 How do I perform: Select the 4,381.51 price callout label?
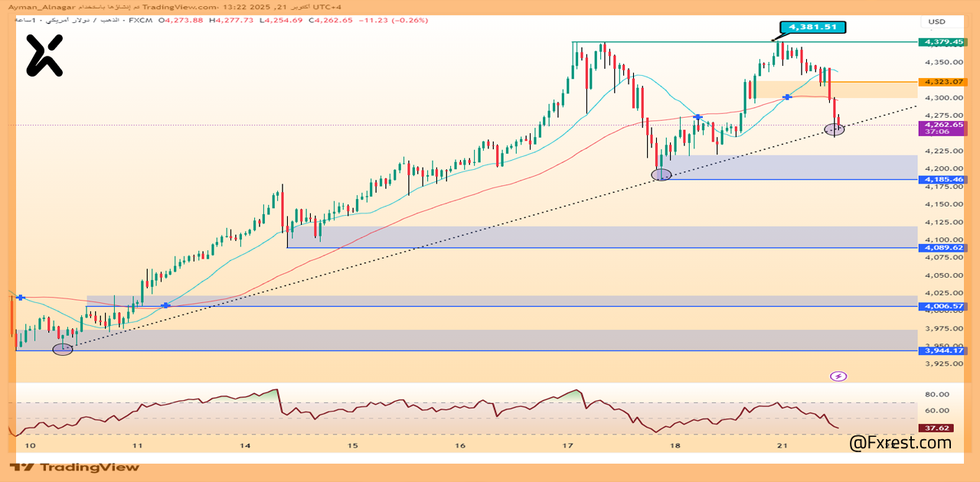(x=813, y=27)
